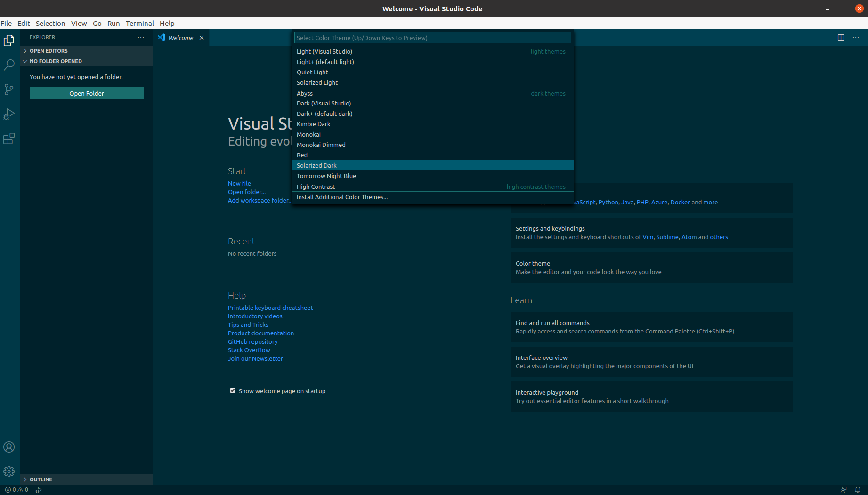Viewport: 868px width, 495px height.
Task: Open the View menu
Action: click(79, 23)
